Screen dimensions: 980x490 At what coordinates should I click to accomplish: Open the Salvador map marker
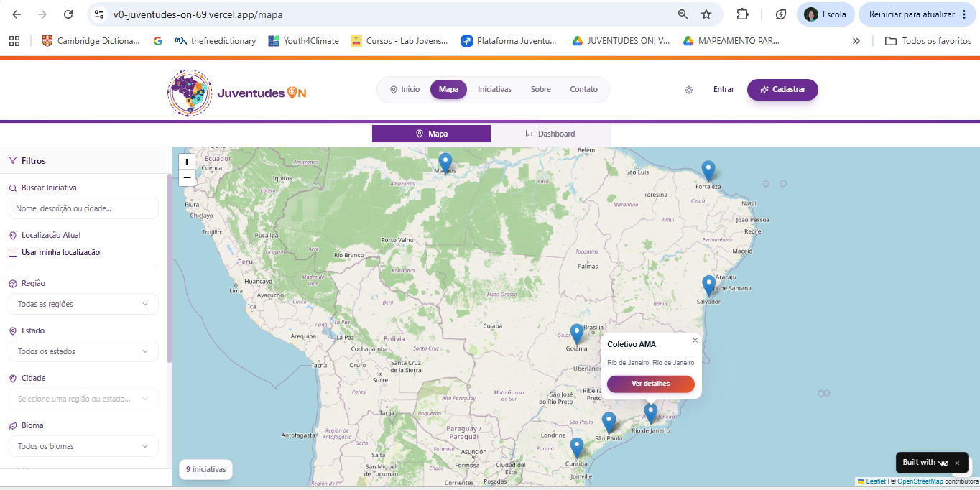tap(709, 285)
